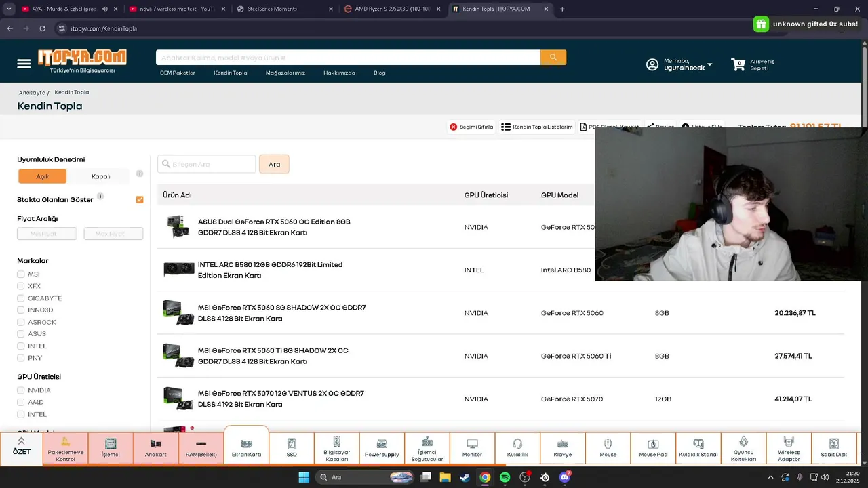The height and width of the screenshot is (488, 868).
Task: Set compatibility check to Kapalı
Action: tap(100, 176)
